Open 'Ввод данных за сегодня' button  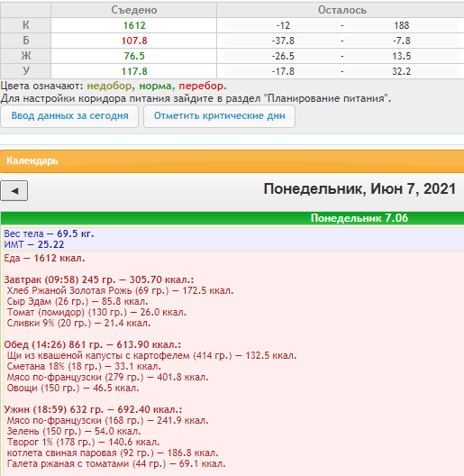pyautogui.click(x=69, y=116)
